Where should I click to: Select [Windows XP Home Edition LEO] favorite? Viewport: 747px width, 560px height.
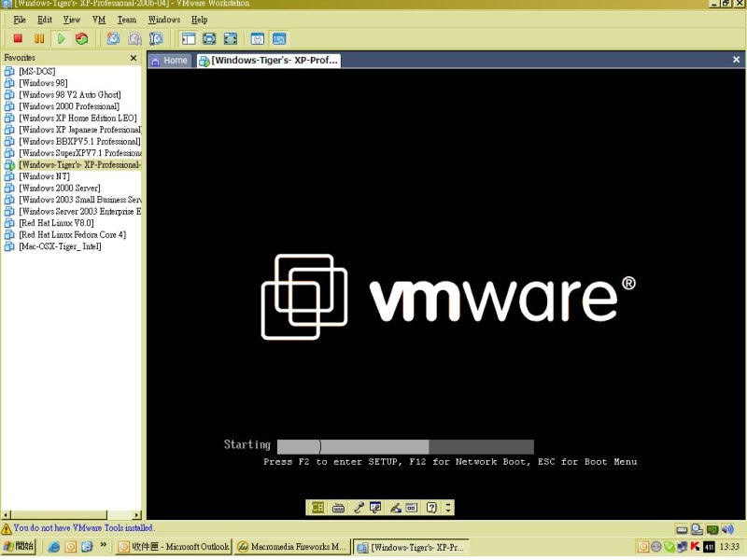71,119
